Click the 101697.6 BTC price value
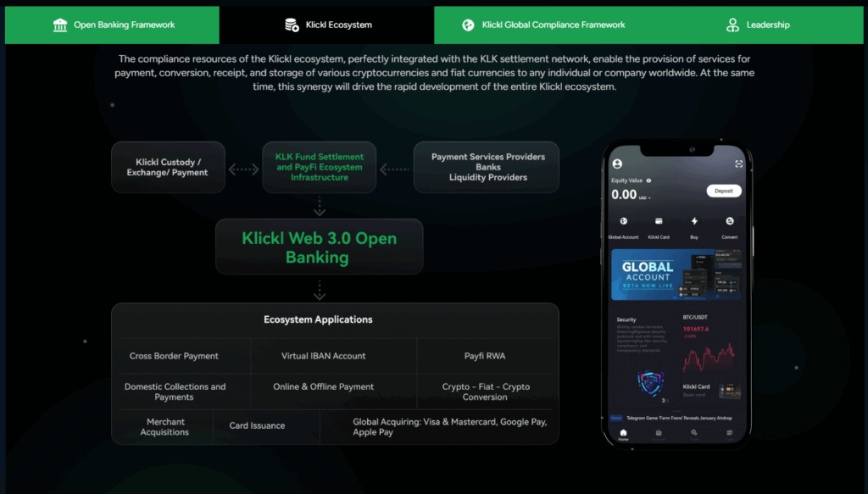The image size is (868, 494). tap(696, 329)
